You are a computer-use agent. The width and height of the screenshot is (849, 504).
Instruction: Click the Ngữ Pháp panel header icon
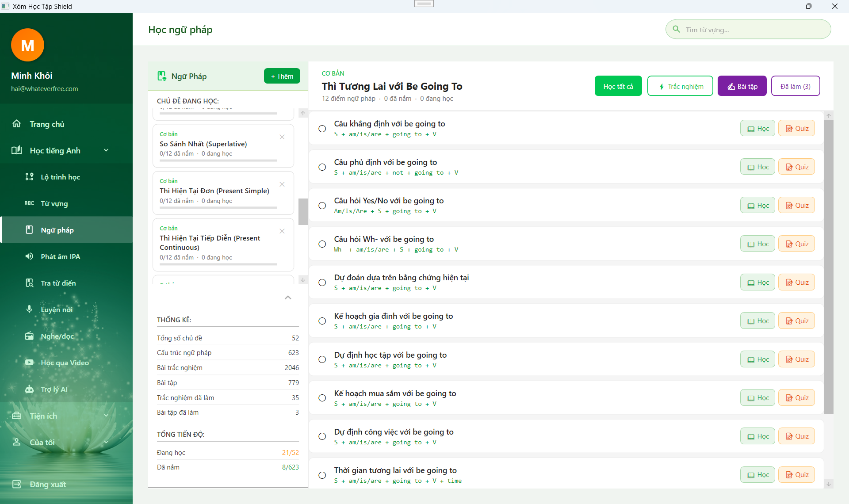click(x=162, y=76)
